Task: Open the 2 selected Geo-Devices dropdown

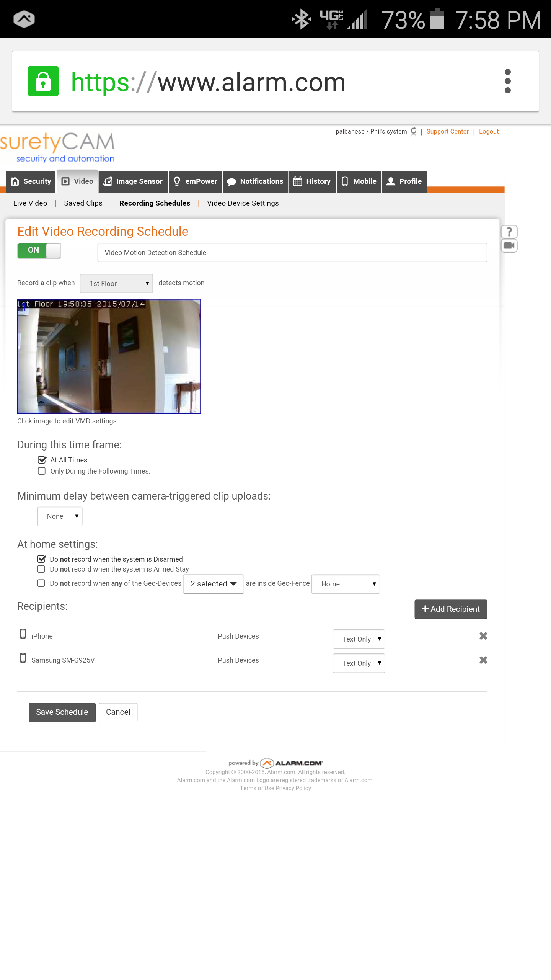Action: pos(214,584)
